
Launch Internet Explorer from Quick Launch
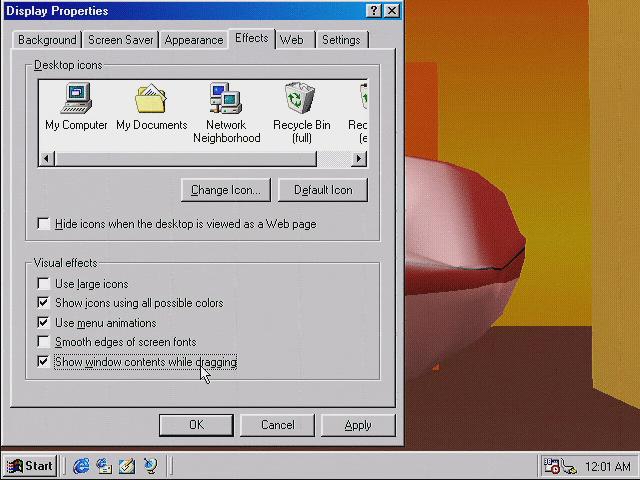pos(81,466)
